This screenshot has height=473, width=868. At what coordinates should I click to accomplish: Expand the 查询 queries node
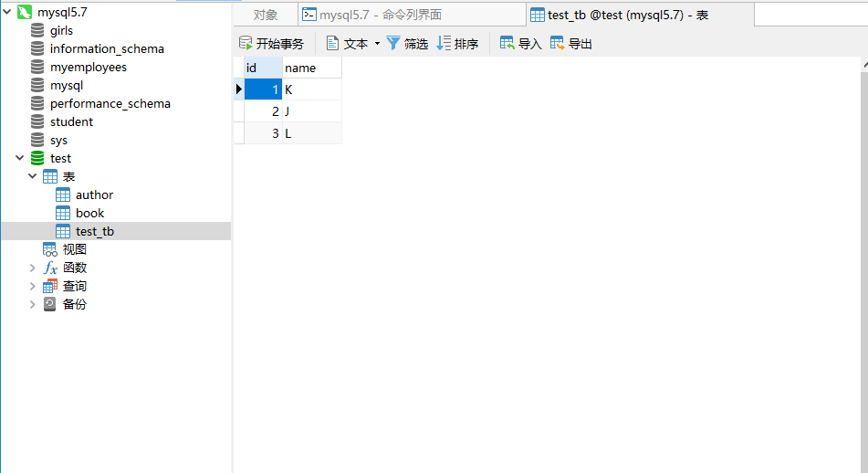pyautogui.click(x=32, y=287)
